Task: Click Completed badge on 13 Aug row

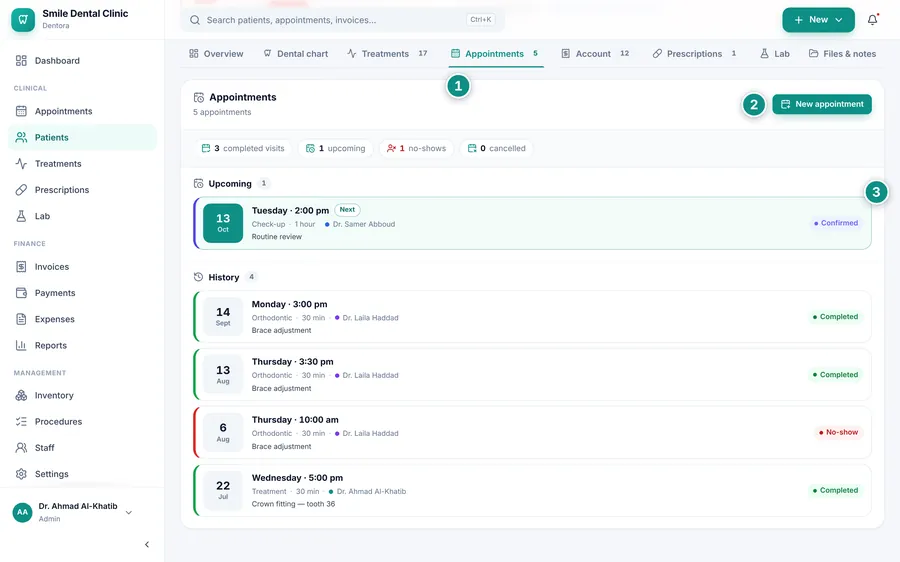Action: [x=835, y=374]
